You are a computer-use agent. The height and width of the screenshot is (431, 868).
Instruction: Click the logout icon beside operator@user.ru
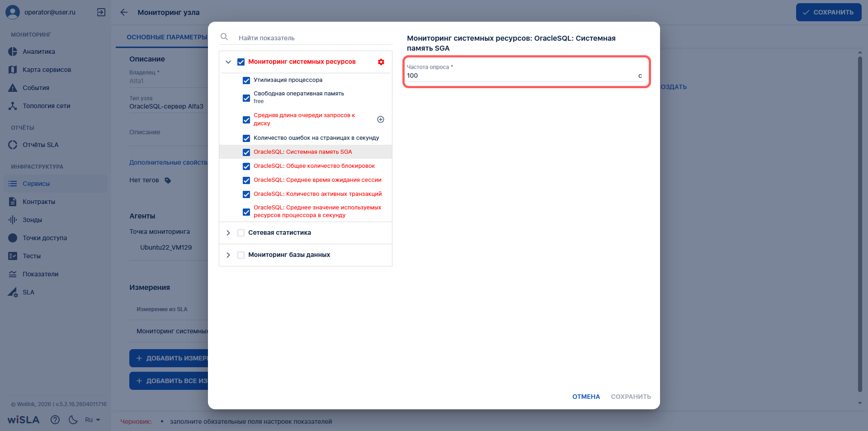tap(101, 12)
